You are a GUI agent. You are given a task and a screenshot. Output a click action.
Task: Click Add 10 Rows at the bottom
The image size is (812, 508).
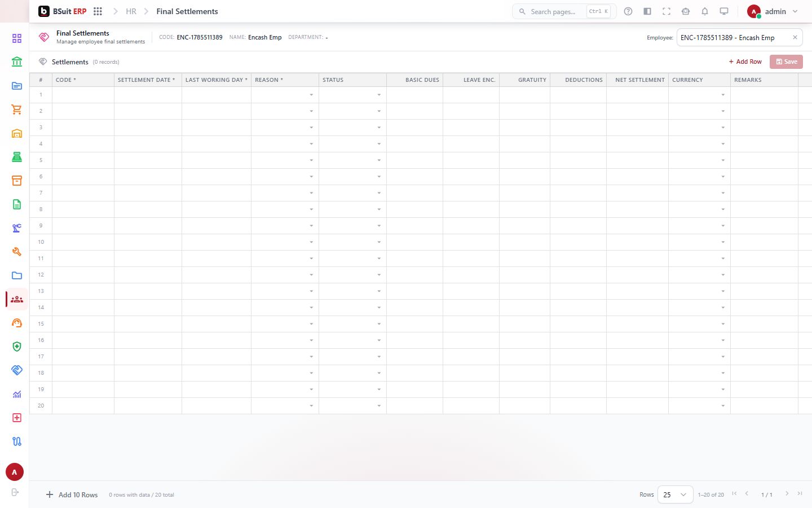pos(72,494)
